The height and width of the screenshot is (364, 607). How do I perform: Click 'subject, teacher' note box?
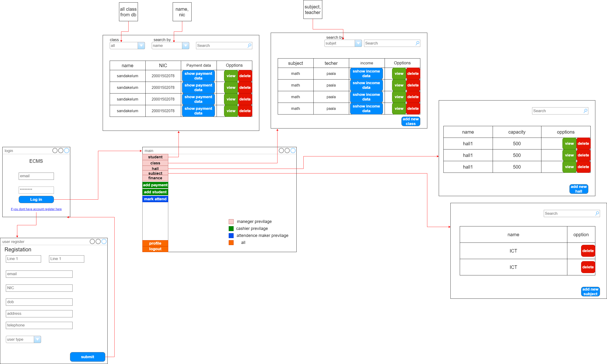(x=313, y=9)
